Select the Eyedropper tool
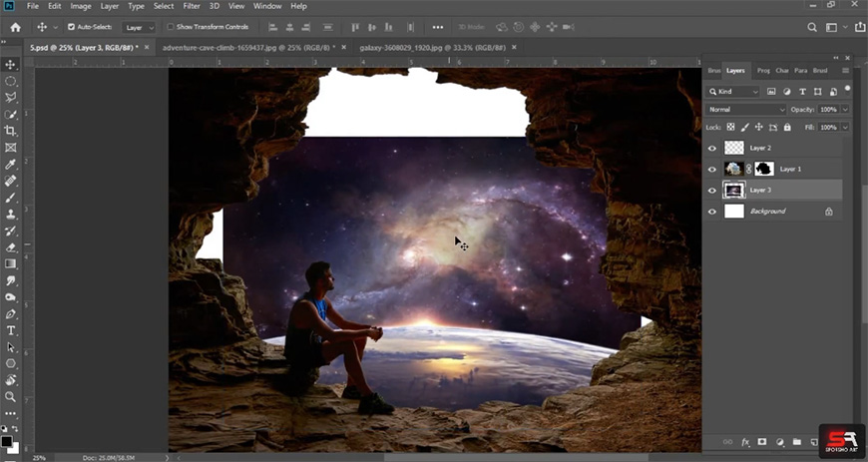This screenshot has width=868, height=462. pyautogui.click(x=10, y=164)
